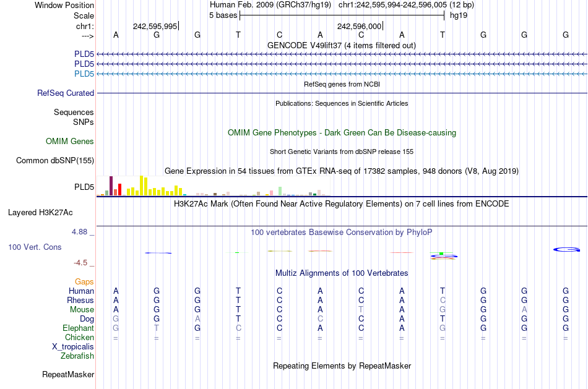Image resolution: width=588 pixels, height=389 pixels.
Task: Click the tallest yellow GTEx expression bar
Action: tap(141, 186)
